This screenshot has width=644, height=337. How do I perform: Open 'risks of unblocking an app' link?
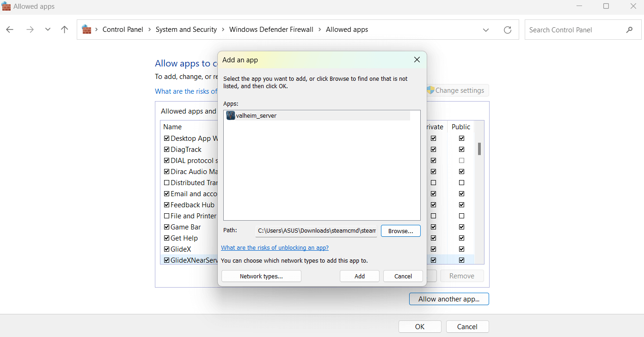pyautogui.click(x=275, y=248)
